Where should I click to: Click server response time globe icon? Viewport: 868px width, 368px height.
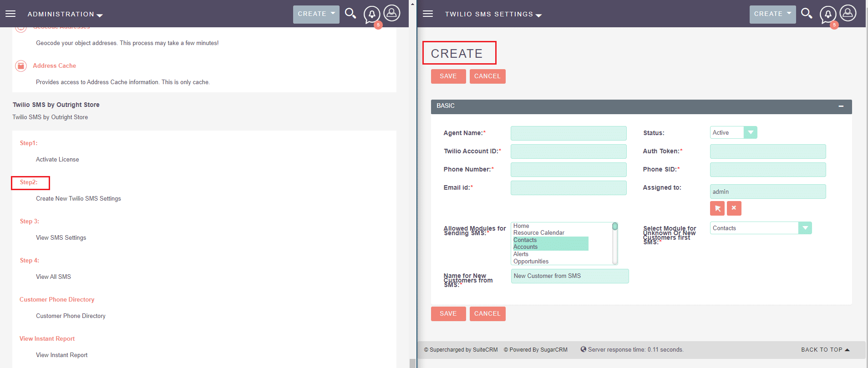coord(583,349)
